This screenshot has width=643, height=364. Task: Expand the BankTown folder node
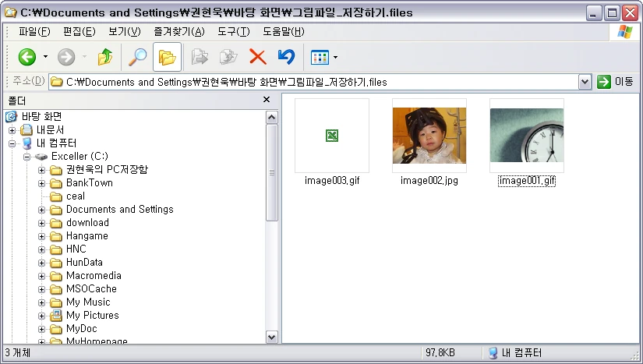click(42, 183)
